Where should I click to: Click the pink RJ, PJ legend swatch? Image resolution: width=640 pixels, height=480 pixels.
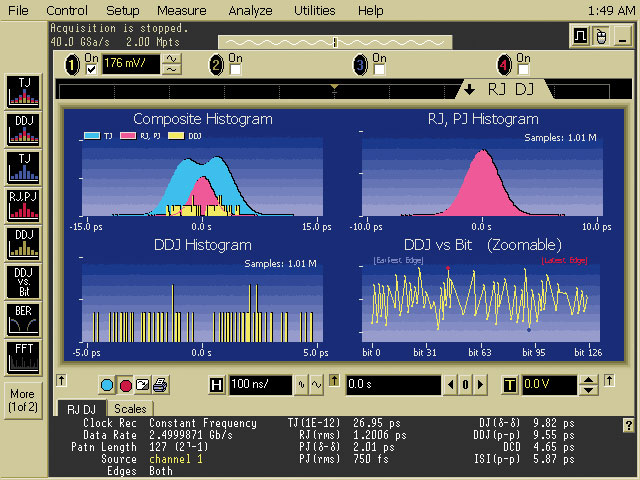[x=128, y=136]
